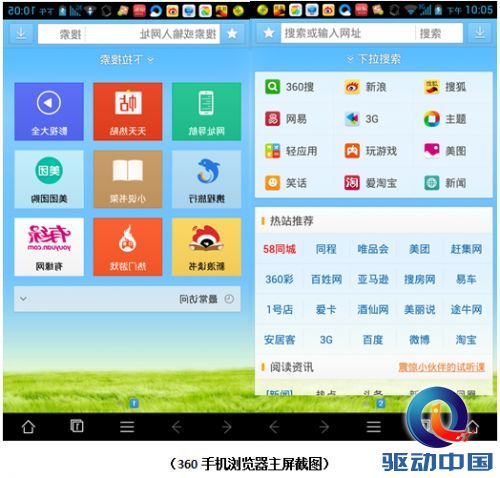Tap the 搜索 button beside the address field
The image size is (500, 478).
(x=430, y=33)
